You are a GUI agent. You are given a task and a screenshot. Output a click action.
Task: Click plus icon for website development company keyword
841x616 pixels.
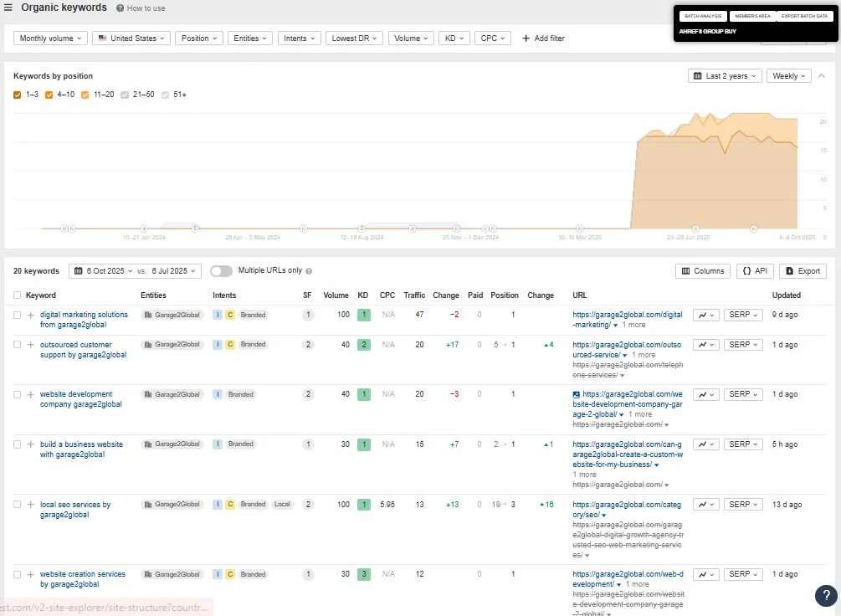tap(31, 394)
